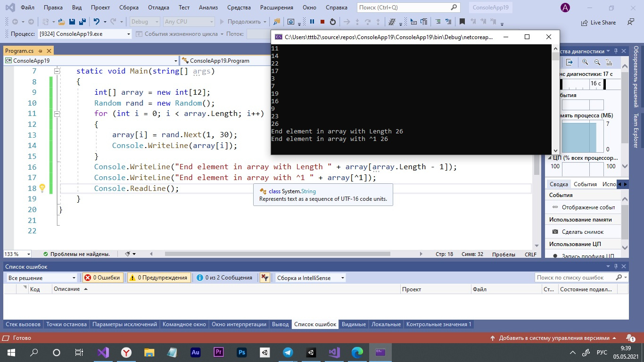Close the Program.cs tab
The height and width of the screenshot is (362, 644).
coord(49,50)
